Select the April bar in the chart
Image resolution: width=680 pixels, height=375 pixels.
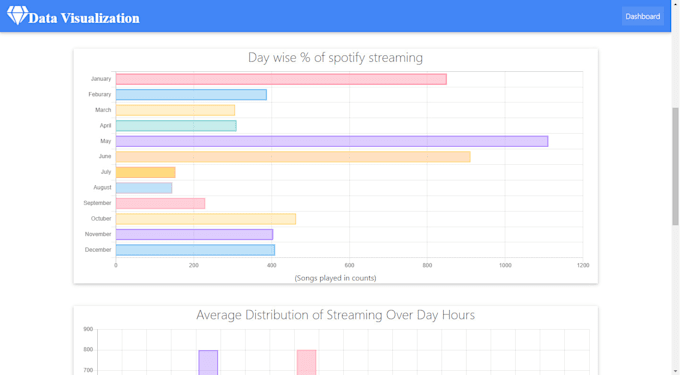point(176,126)
